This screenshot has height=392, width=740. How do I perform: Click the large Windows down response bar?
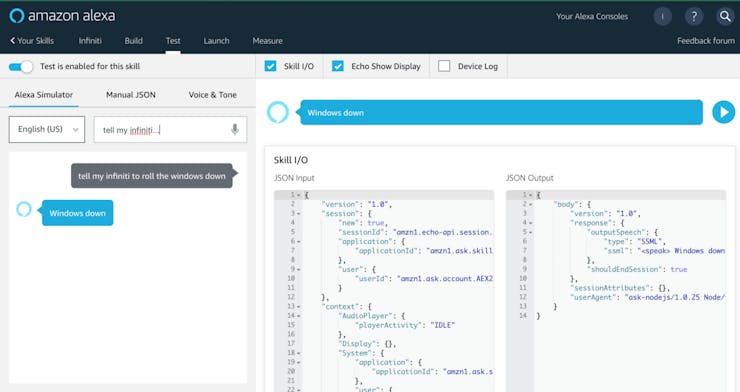[x=501, y=112]
